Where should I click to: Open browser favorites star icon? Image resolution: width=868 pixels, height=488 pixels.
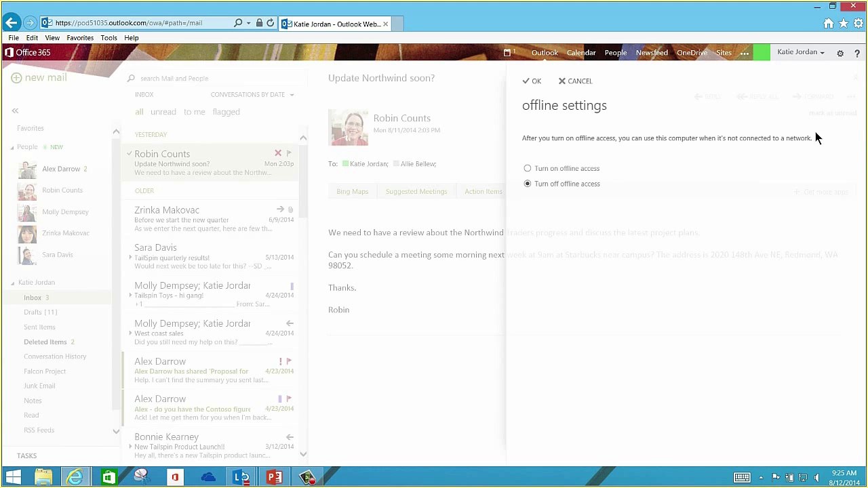coord(844,24)
